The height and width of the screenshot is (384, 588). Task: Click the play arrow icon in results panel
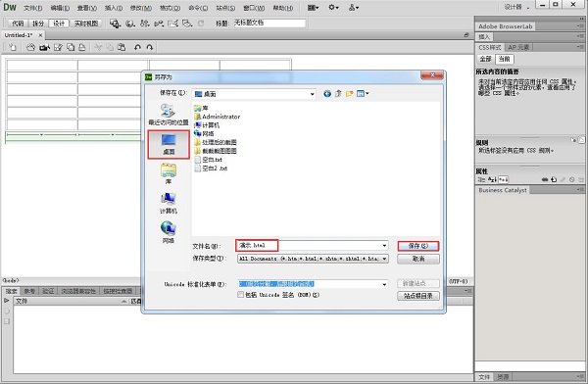[7, 301]
